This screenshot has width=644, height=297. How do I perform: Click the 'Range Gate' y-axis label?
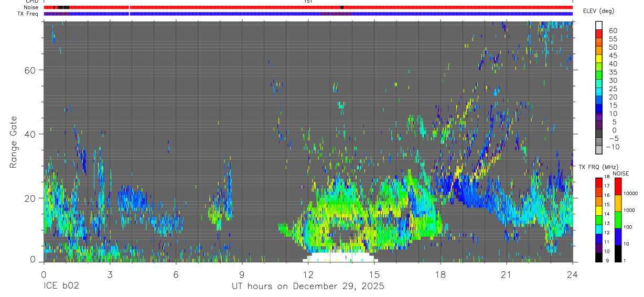tap(14, 142)
